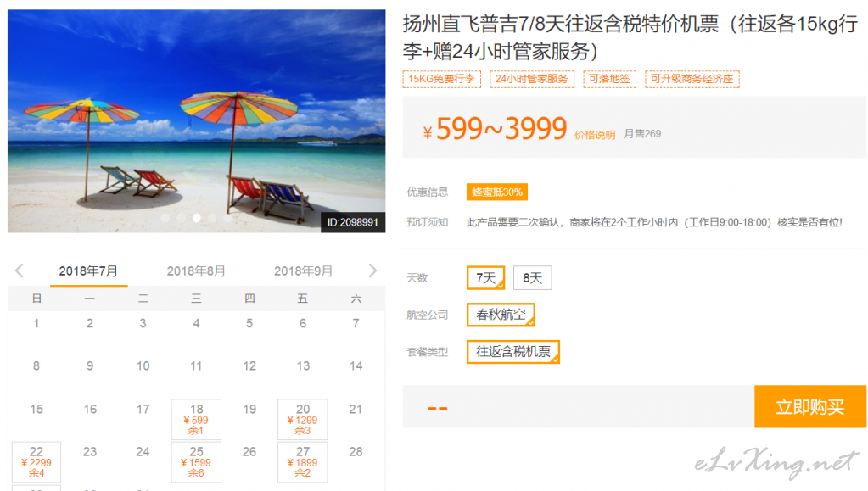Viewport: 868px width, 491px height.
Task: Select July 27 priced ¥1899
Action: point(302,461)
